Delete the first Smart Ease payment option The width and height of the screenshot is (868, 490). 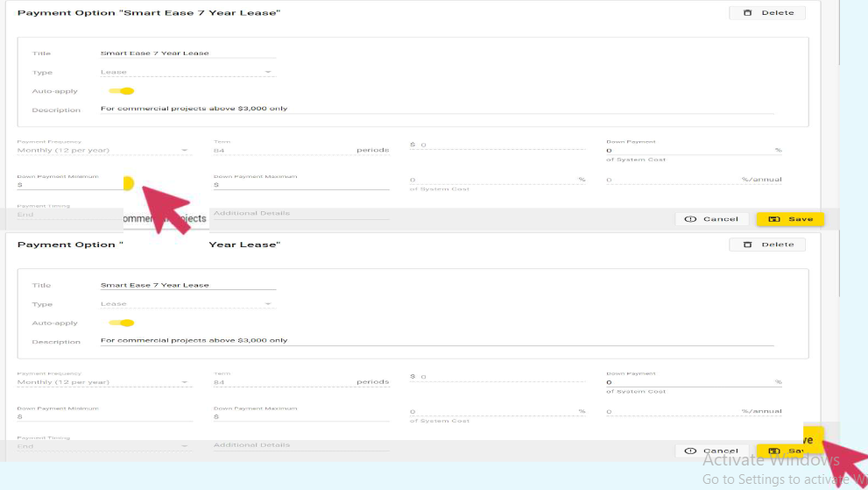click(766, 13)
